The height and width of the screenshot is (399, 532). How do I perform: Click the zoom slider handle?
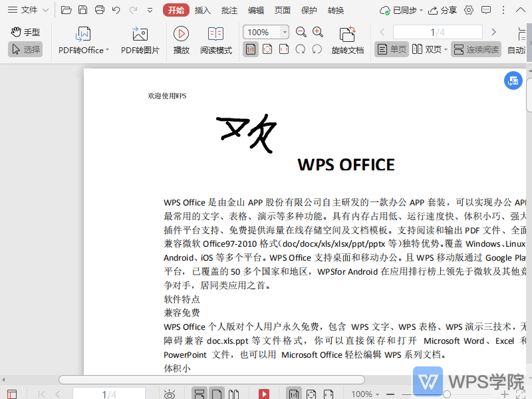[447, 394]
